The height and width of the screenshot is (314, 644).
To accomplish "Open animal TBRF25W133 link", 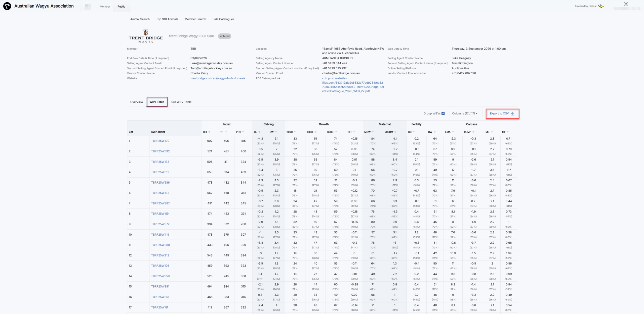I will click(160, 162).
